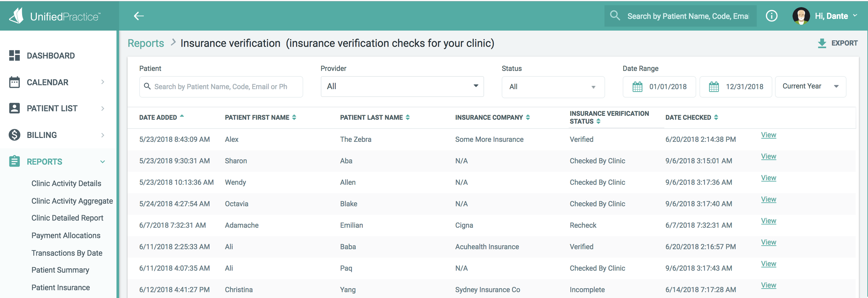Click the start date calendar icon
This screenshot has height=298, width=868.
tap(637, 87)
